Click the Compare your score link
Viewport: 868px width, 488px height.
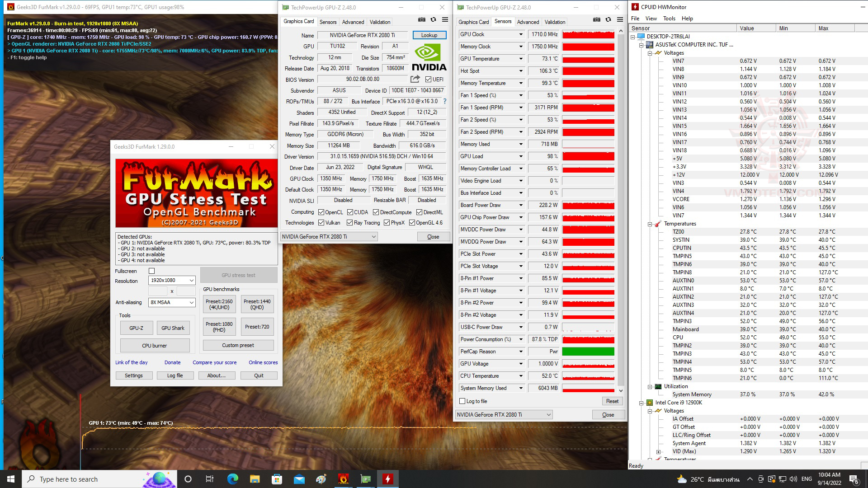[x=214, y=362]
